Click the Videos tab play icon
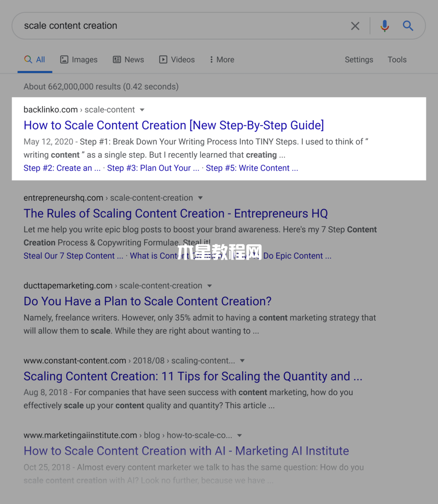The width and height of the screenshot is (438, 504). (163, 59)
